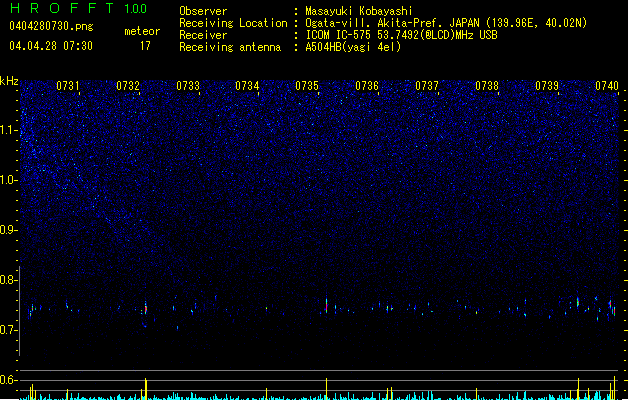Click the A504HB(yagi 4el) antenna text
The image size is (629, 400).
pos(353,47)
